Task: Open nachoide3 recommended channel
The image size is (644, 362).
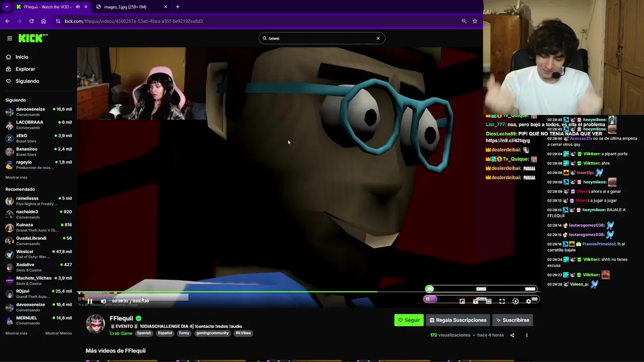Action: (38, 214)
